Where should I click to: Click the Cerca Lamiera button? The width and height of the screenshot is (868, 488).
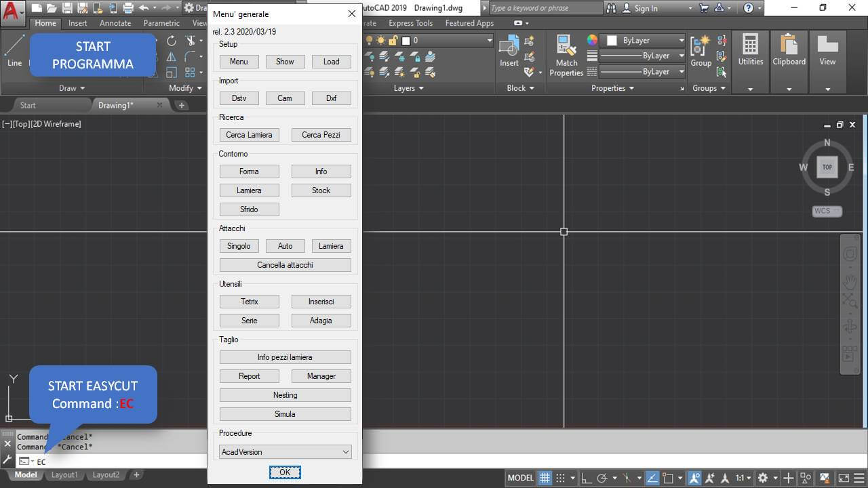tap(249, 135)
